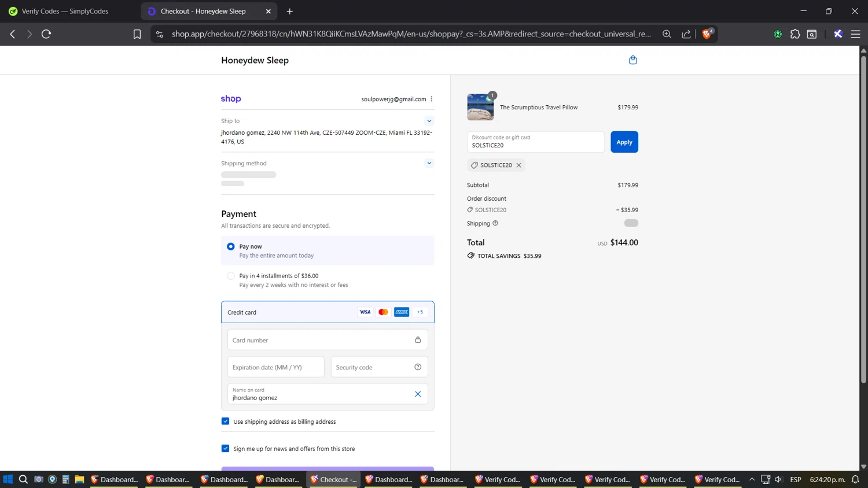The height and width of the screenshot is (488, 868).
Task: Click the Honeydew Sleep store title
Action: click(255, 60)
